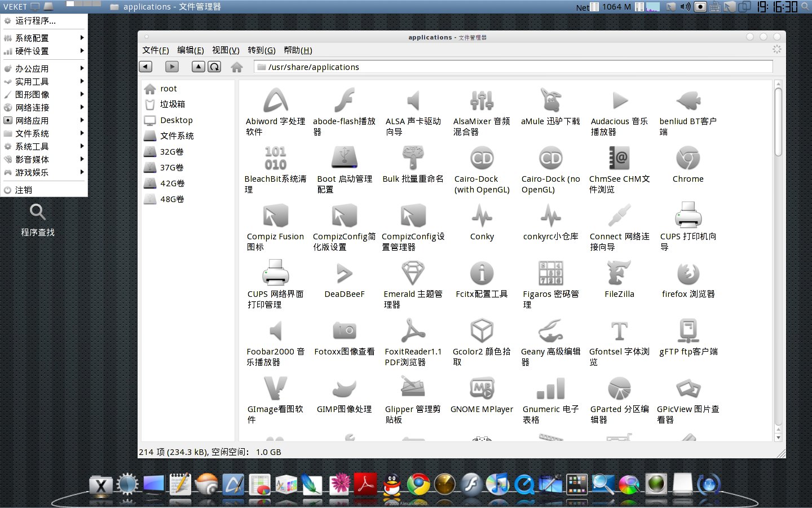Viewport: 812px width, 508px height.
Task: Open ALSA sound card driver wizard
Action: (413, 101)
